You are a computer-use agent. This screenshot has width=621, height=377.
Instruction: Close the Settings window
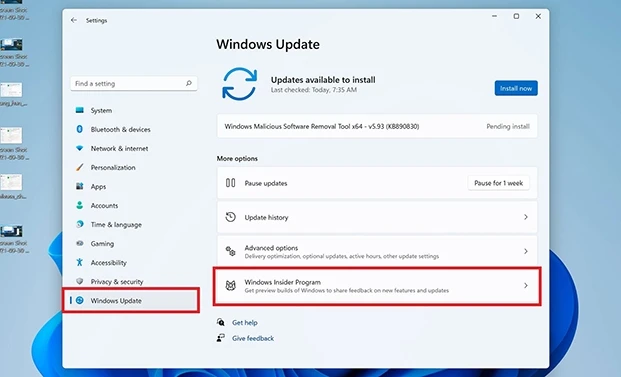tap(538, 16)
